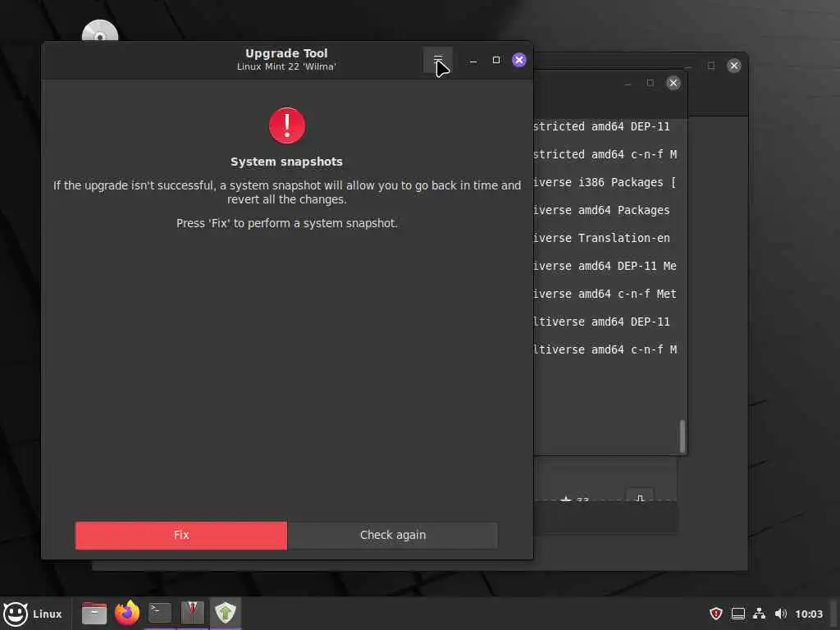
Task: Minimize the terminal output window behind
Action: [x=628, y=83]
